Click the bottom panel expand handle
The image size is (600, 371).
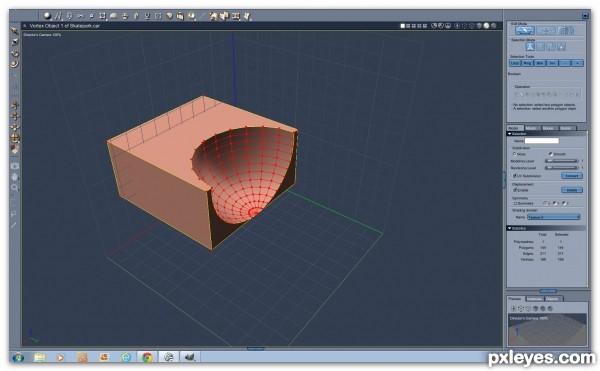coord(255,348)
